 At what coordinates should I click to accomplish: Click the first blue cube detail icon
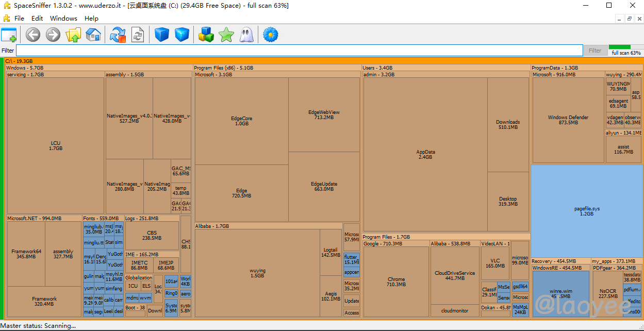pyautogui.click(x=162, y=35)
